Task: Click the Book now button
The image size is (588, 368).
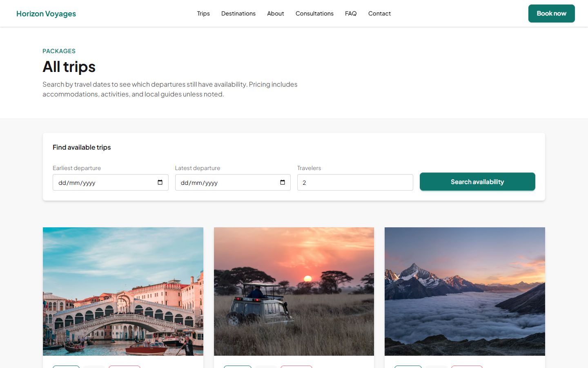Action: click(552, 13)
